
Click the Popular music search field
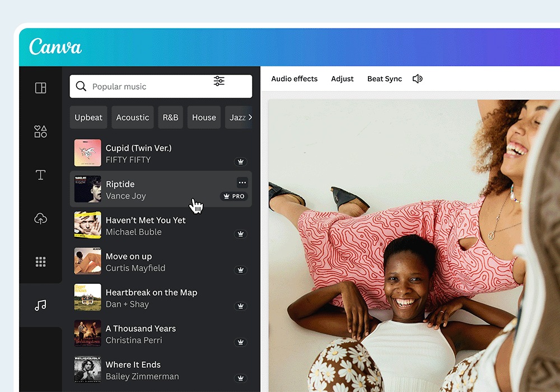coord(161,86)
